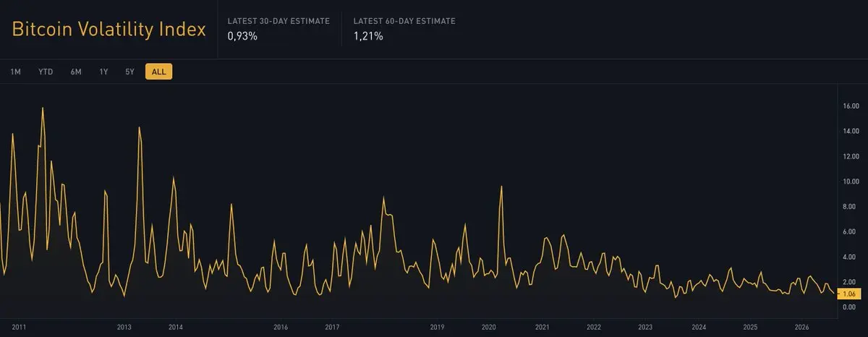
Task: Click the 2026 x-axis label
Action: click(803, 327)
